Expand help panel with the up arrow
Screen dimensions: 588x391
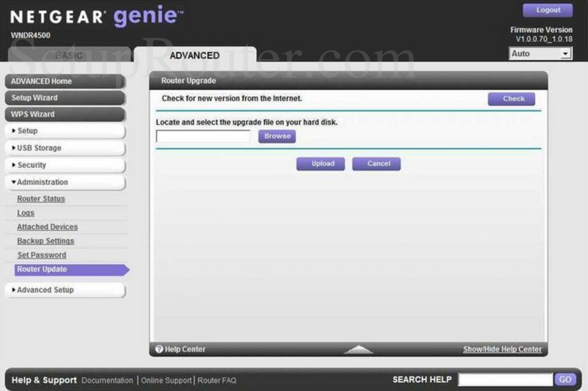(359, 349)
